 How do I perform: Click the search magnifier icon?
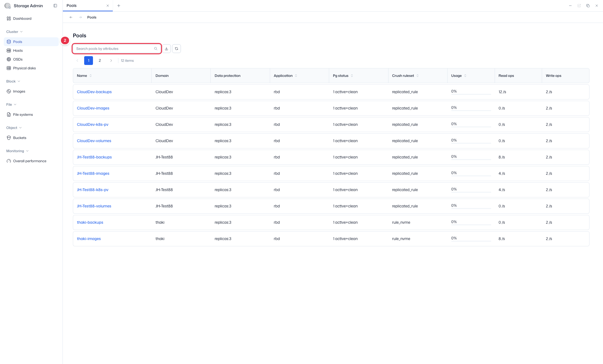tap(156, 49)
